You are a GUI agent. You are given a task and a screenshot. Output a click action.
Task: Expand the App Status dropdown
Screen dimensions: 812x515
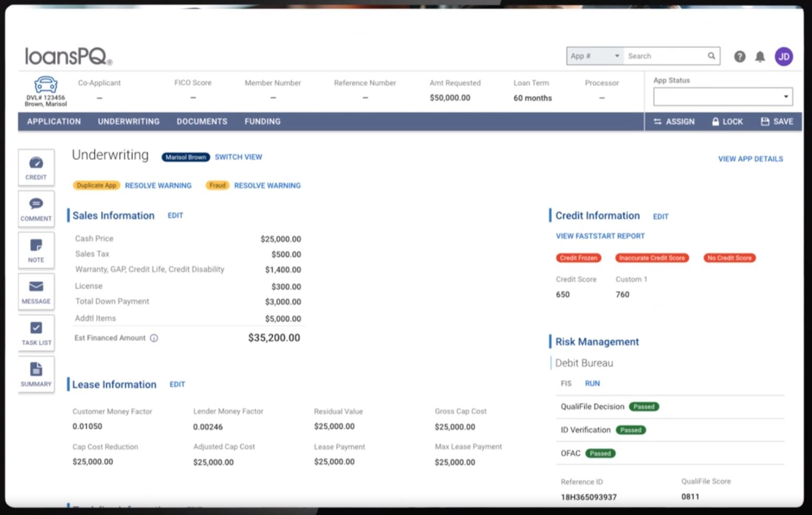[x=722, y=96]
